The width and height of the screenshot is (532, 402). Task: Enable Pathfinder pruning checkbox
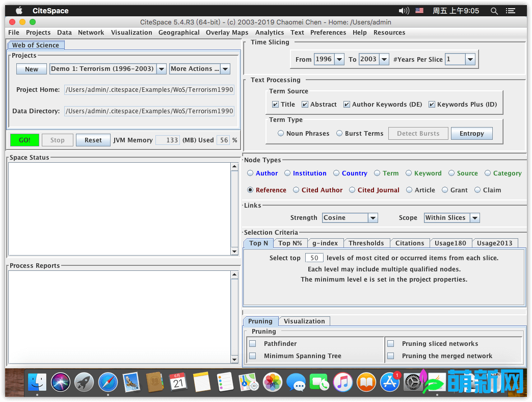click(x=252, y=344)
